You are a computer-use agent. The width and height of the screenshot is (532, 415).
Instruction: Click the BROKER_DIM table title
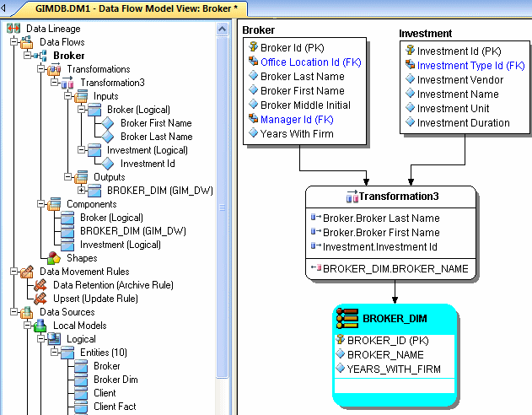(395, 319)
